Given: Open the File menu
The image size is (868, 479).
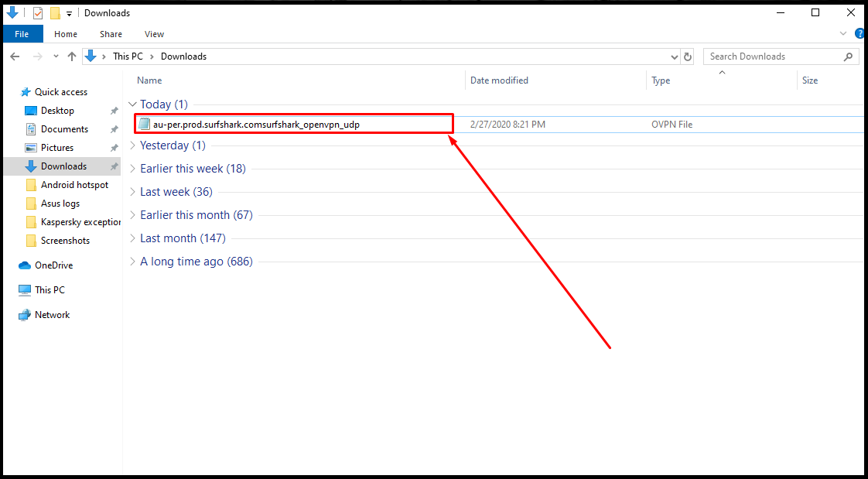Looking at the screenshot, I should [x=22, y=34].
